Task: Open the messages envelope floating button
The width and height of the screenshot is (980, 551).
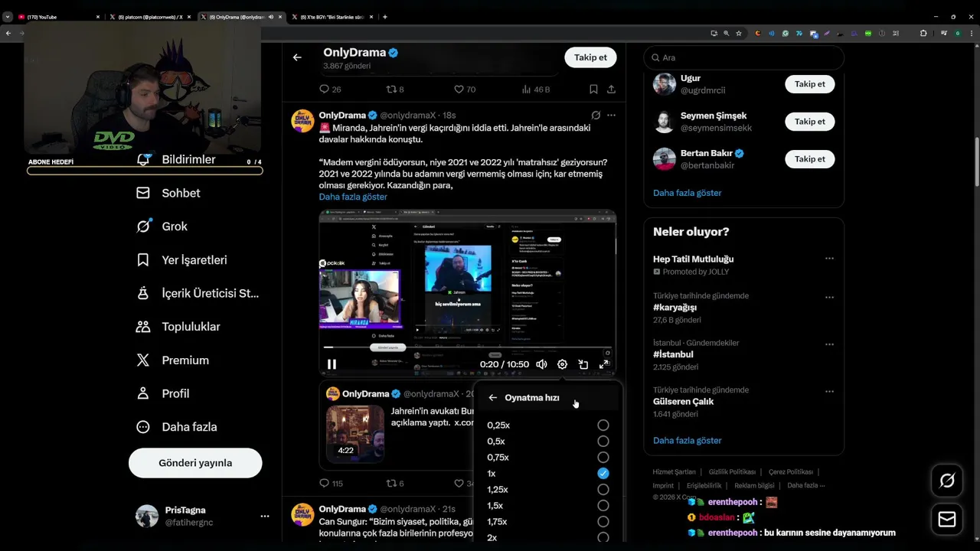Action: tap(947, 520)
